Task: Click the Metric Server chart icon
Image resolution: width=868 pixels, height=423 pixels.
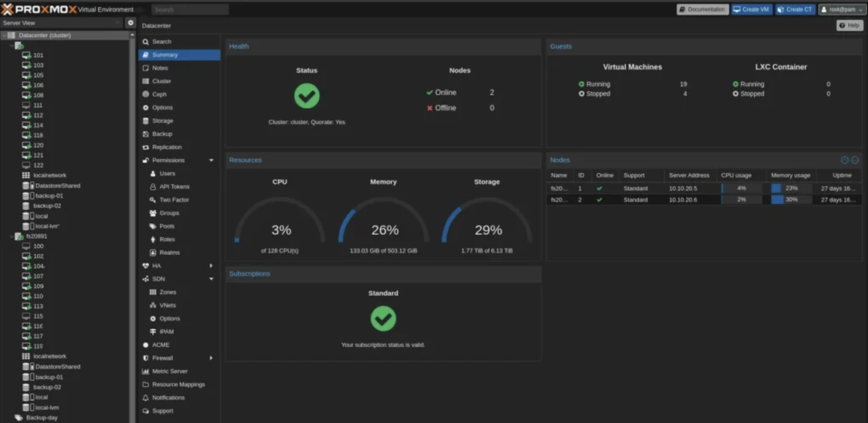Action: coord(145,371)
